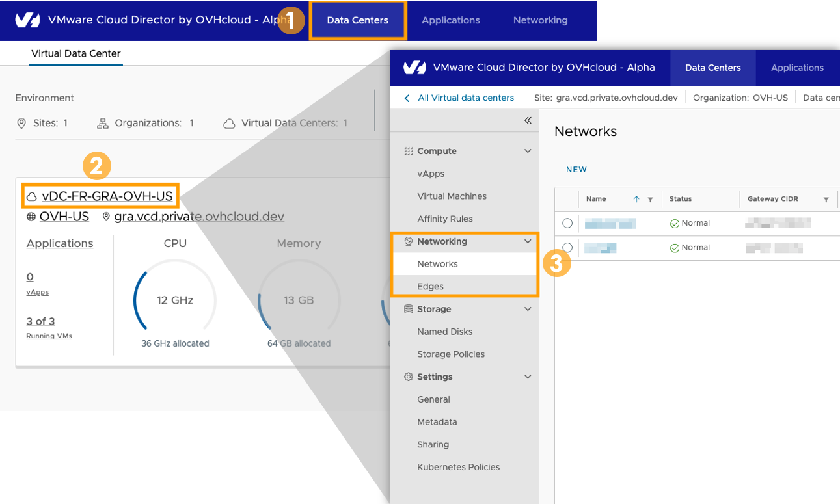Click the Memory usage gauge showing 13 GB
This screenshot has width=840, height=504.
click(299, 300)
